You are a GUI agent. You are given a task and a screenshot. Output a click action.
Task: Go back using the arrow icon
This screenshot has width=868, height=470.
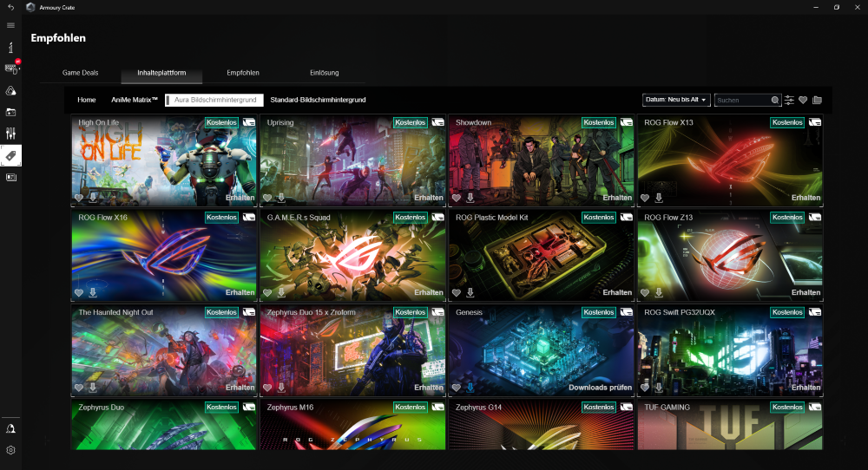click(x=10, y=7)
